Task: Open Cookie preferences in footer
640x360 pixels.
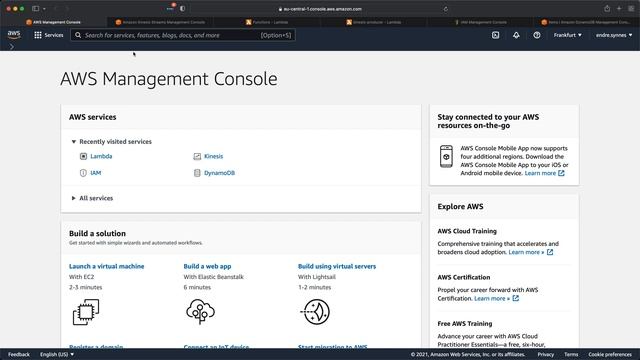Action: pos(610,354)
